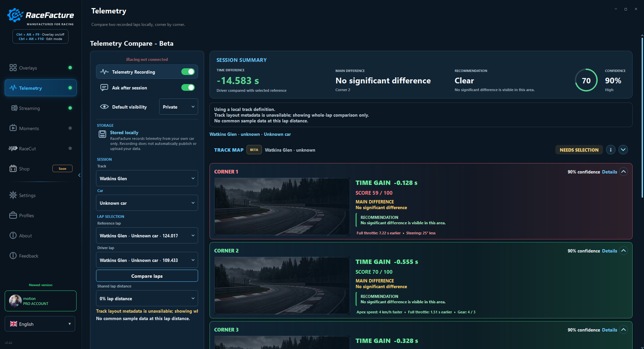644x349 pixels.
Task: Click the Overlays green status dot
Action: (70, 68)
